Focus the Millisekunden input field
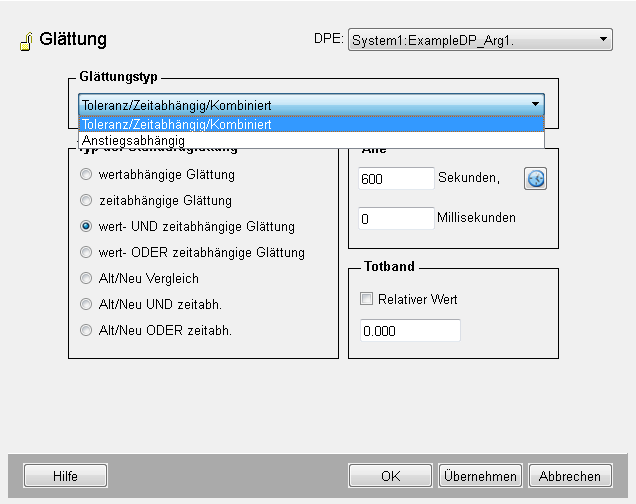This screenshot has width=636, height=504. [x=396, y=219]
